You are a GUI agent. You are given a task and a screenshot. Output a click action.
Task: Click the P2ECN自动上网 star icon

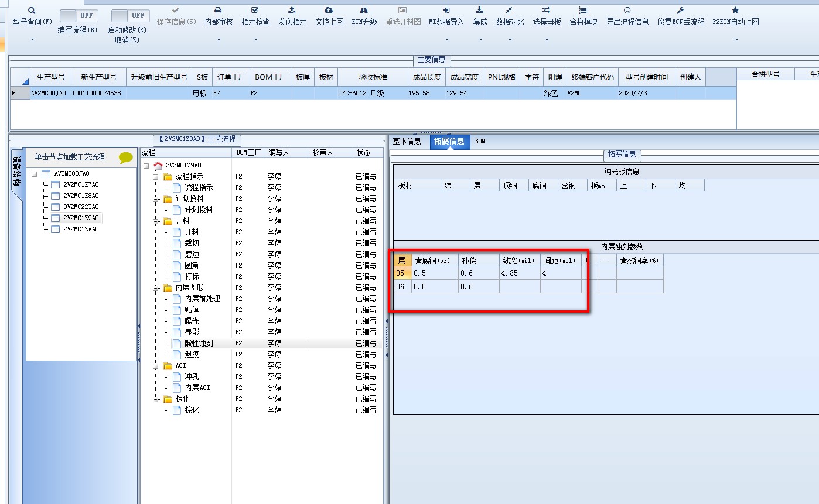736,11
